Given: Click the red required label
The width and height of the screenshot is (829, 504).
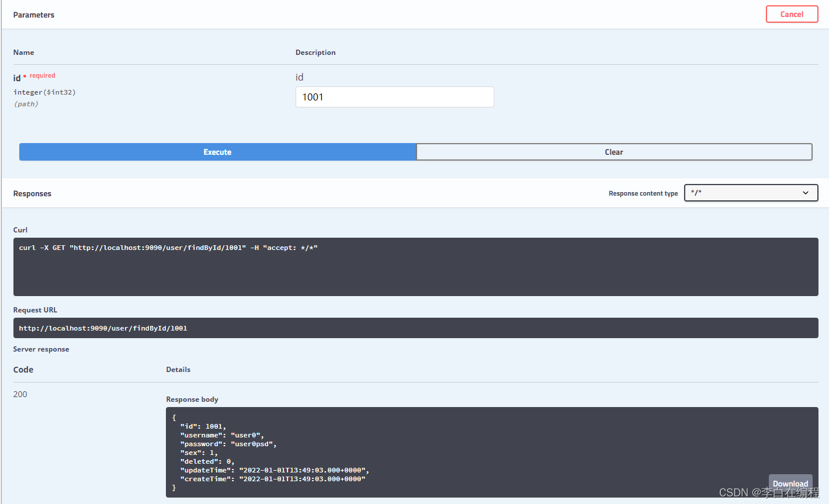Looking at the screenshot, I should click(43, 75).
